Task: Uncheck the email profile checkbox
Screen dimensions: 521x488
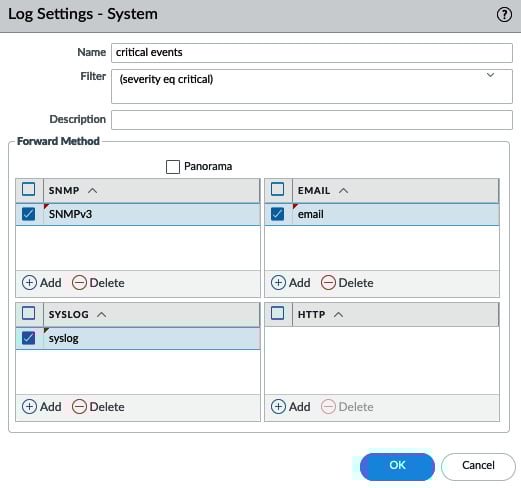Action: point(277,214)
